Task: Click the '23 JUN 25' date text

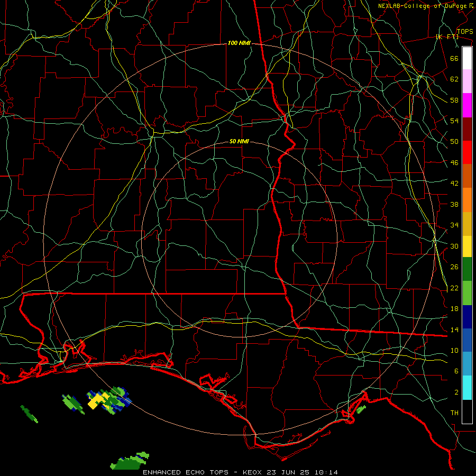Action: click(288, 472)
